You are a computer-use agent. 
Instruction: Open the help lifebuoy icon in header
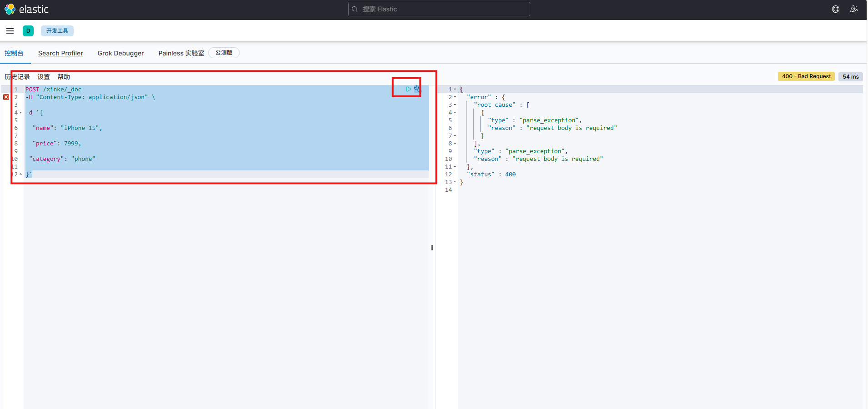835,9
